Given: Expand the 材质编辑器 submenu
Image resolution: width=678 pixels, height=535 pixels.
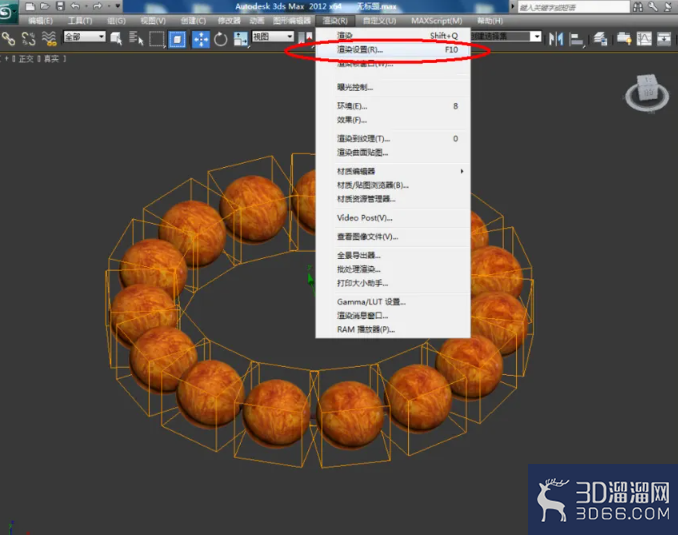Looking at the screenshot, I should (x=393, y=171).
